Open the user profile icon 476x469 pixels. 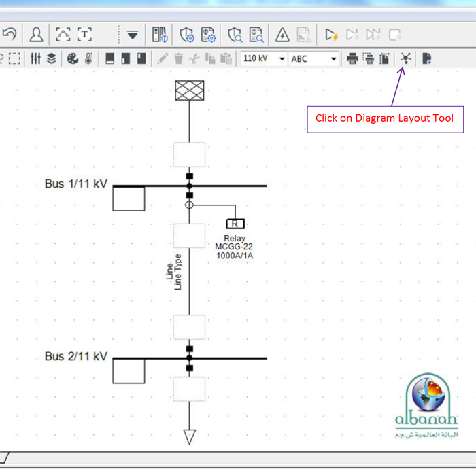tap(35, 34)
